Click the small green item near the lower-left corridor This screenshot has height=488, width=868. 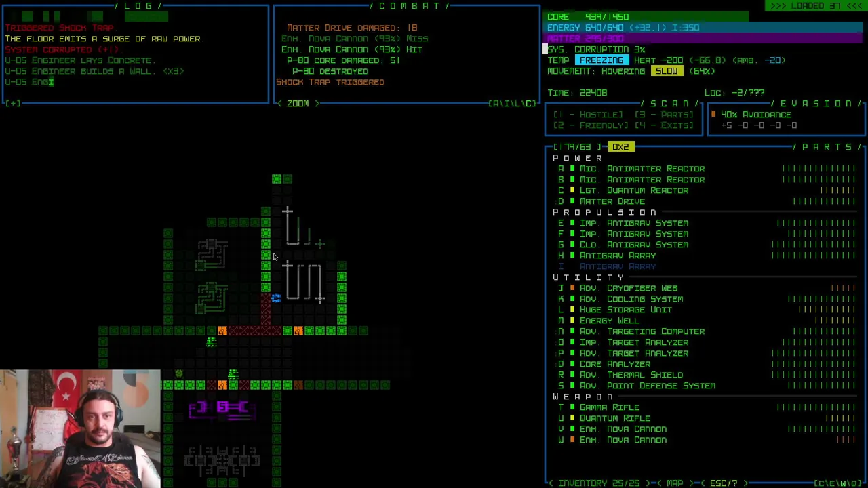pos(178,373)
